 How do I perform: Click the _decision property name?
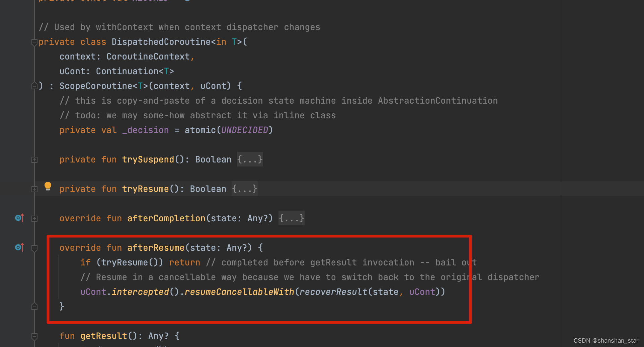(146, 130)
